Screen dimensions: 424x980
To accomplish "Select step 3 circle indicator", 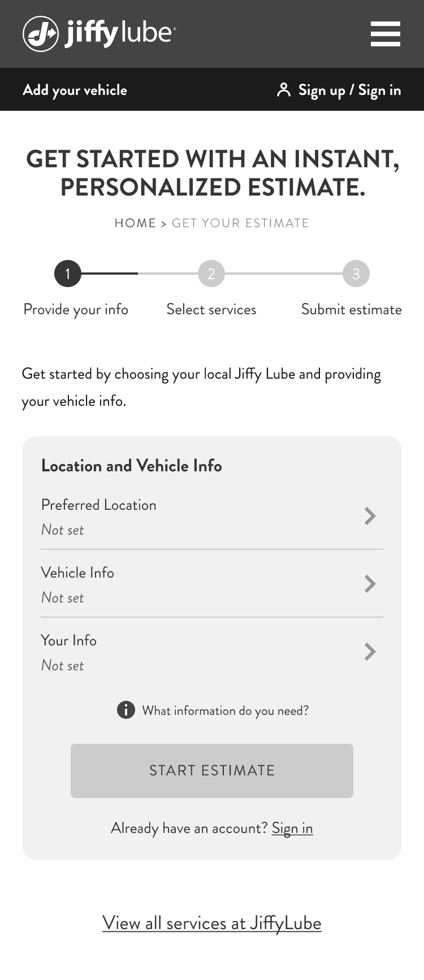I will pos(356,274).
